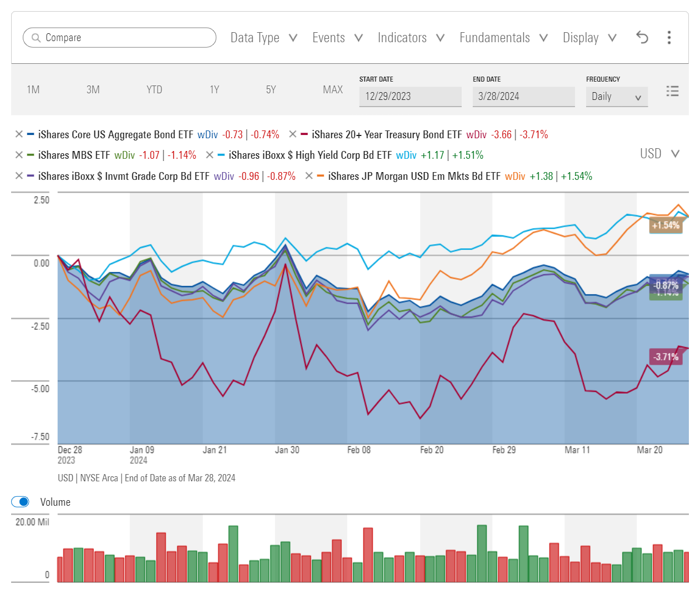The image size is (700, 594).
Task: Click the End Date field 3/28/2024
Action: [523, 97]
